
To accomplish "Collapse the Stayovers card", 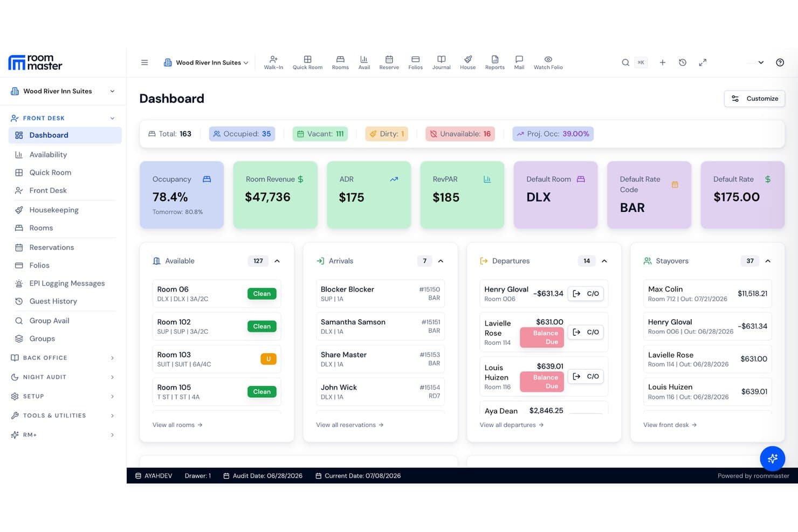I will tap(768, 261).
